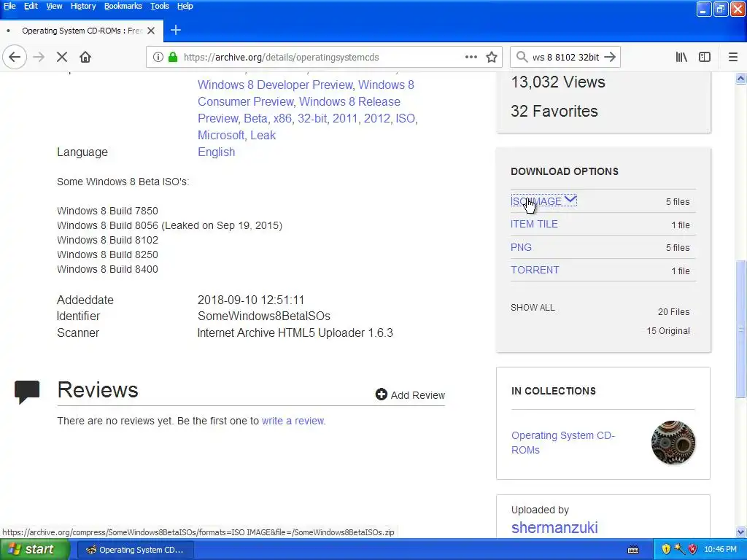Open PNG download option

click(x=521, y=247)
